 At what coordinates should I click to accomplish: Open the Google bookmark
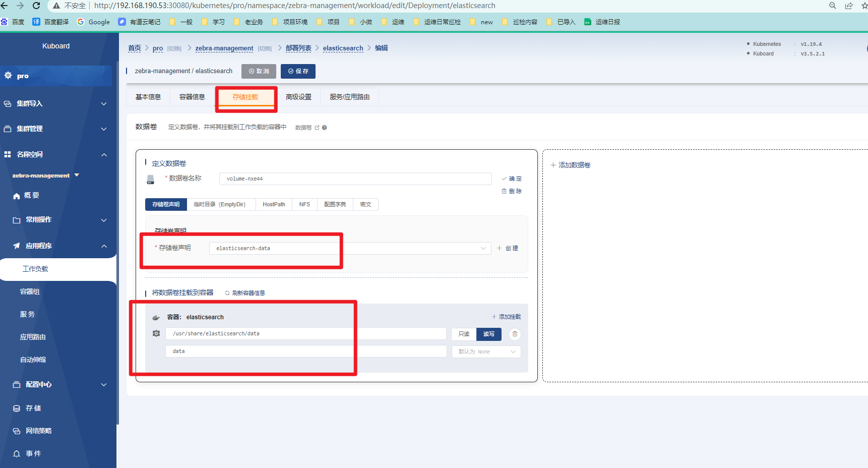(93, 22)
